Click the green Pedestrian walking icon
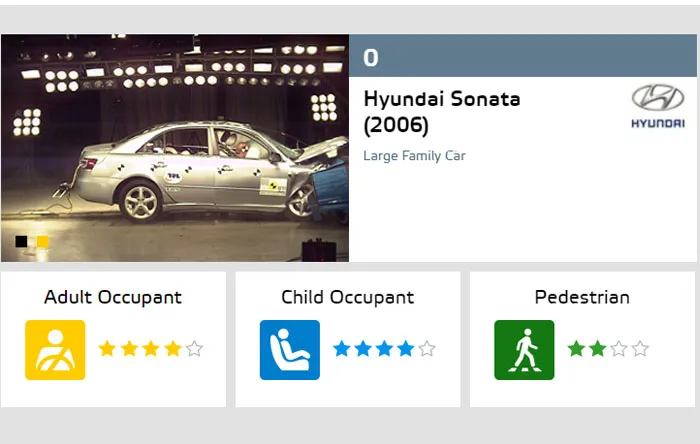Screen dimensions: 700x444 click(x=524, y=349)
